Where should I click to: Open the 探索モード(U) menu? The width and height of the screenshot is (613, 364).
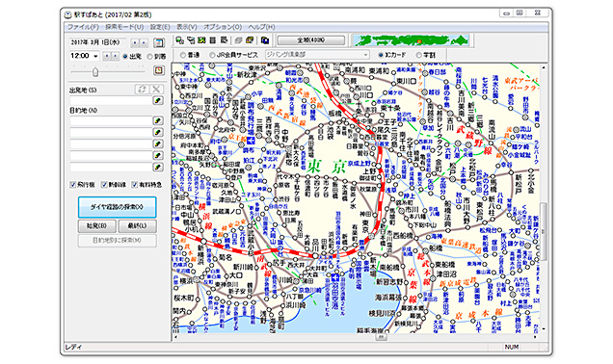[x=124, y=27]
